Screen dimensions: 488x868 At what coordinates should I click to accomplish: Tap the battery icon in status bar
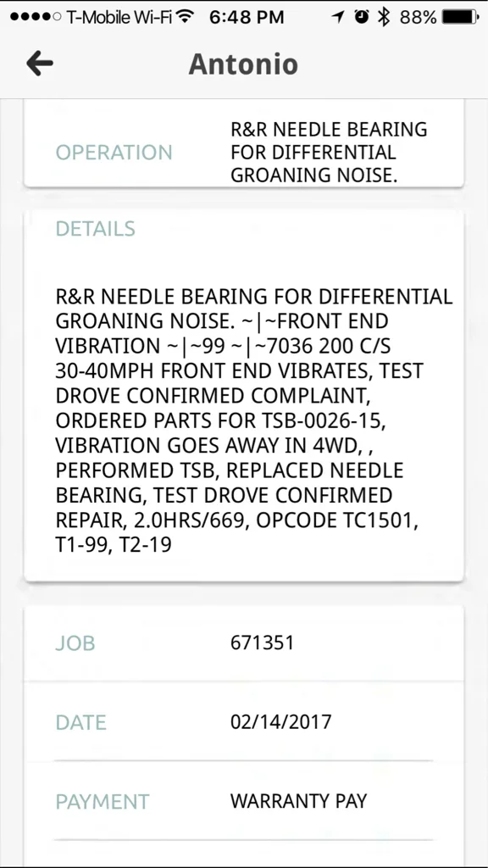460,18
